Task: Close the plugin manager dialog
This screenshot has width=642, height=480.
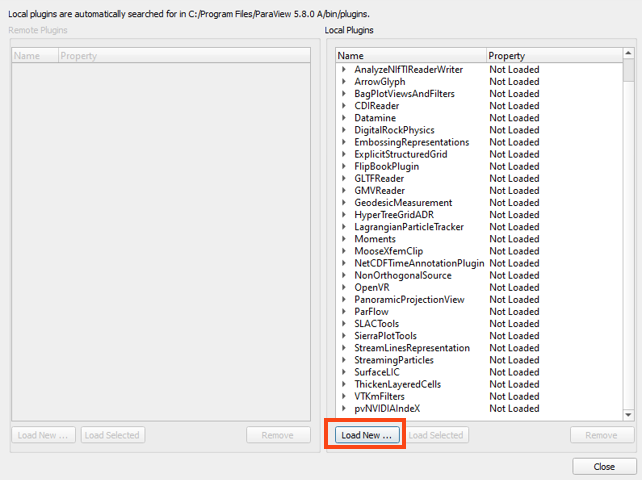Action: (604, 466)
